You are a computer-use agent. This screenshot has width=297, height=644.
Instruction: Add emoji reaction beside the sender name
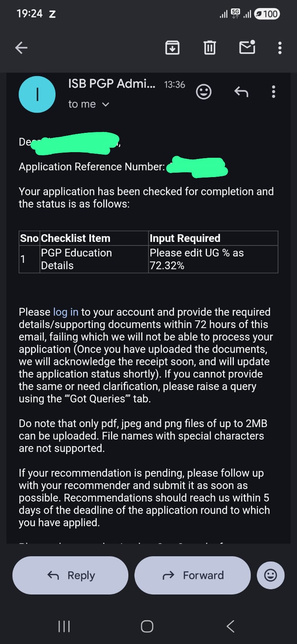coord(204,92)
